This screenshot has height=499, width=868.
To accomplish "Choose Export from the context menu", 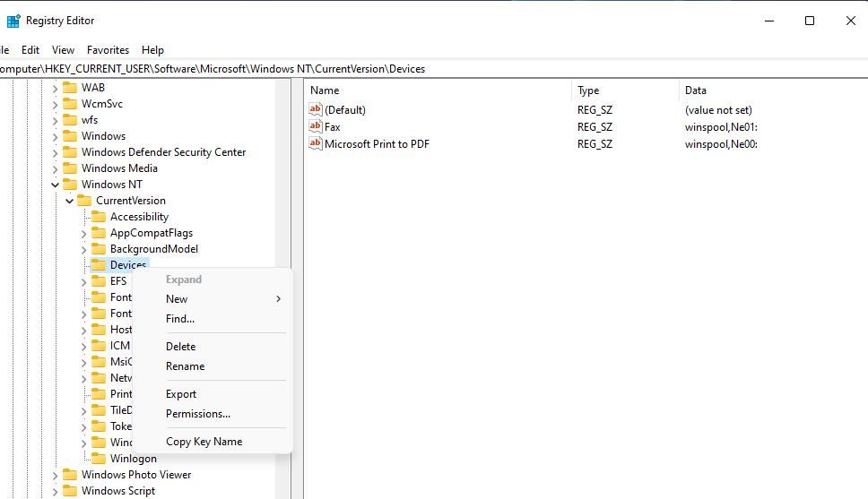I will coord(212,394).
